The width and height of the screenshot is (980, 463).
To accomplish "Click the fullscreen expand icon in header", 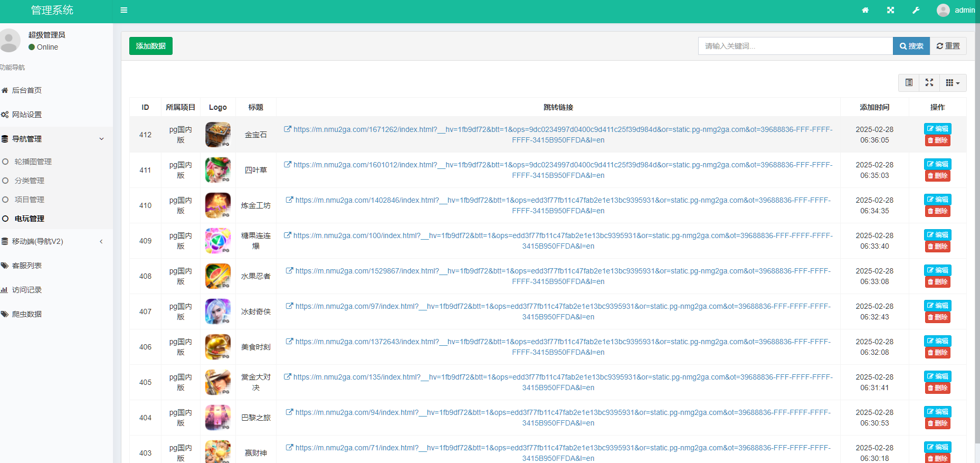I will pos(890,10).
